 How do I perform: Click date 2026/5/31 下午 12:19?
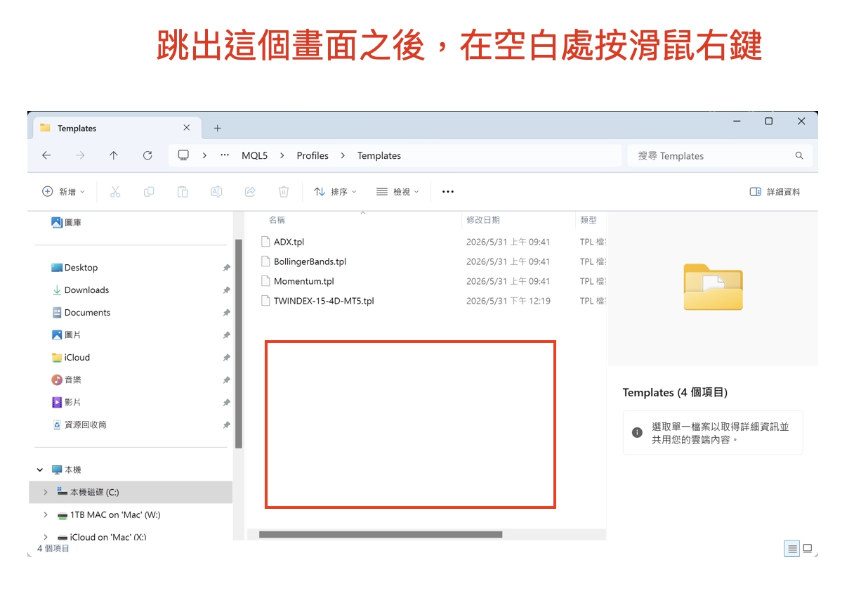click(x=508, y=301)
